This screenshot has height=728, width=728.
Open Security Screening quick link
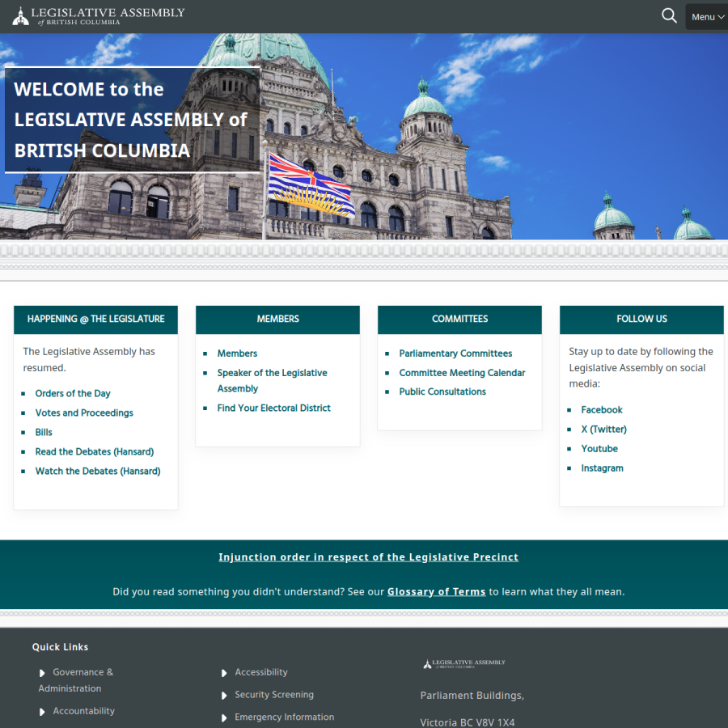[274, 695]
